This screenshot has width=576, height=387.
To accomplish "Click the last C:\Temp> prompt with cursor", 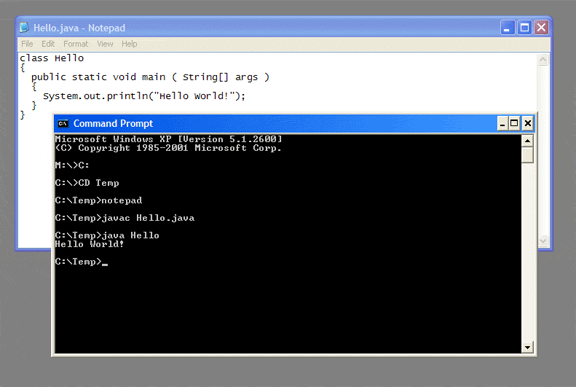I will [82, 262].
